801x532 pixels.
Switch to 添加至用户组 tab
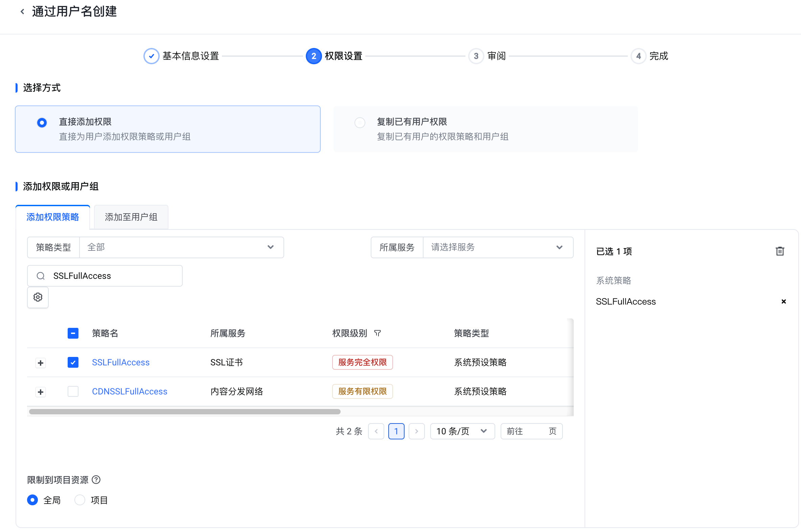point(131,217)
